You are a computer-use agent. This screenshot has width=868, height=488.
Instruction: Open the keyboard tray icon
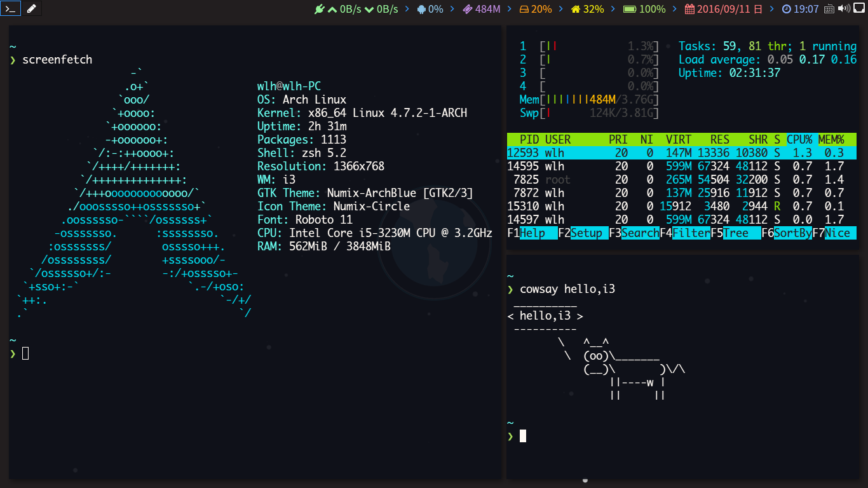829,9
